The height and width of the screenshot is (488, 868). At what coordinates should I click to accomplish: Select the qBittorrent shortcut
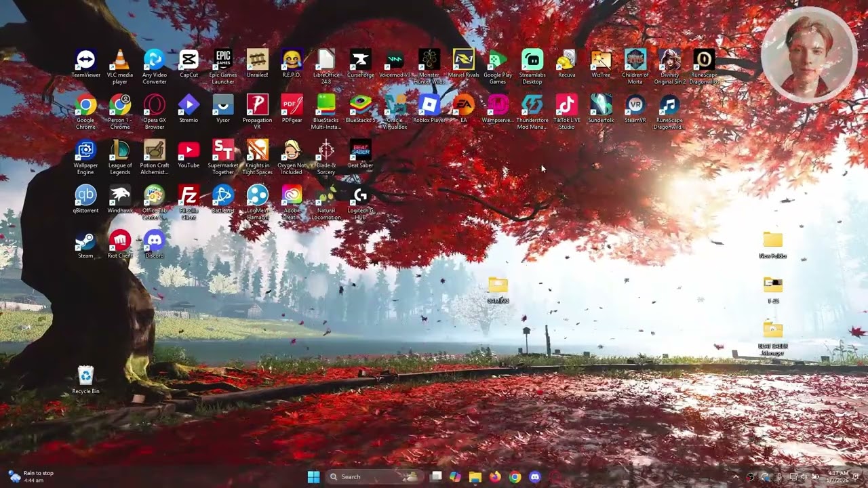85,196
